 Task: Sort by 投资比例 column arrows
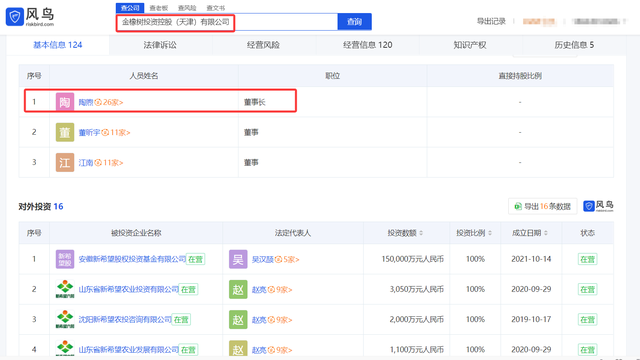(x=490, y=233)
